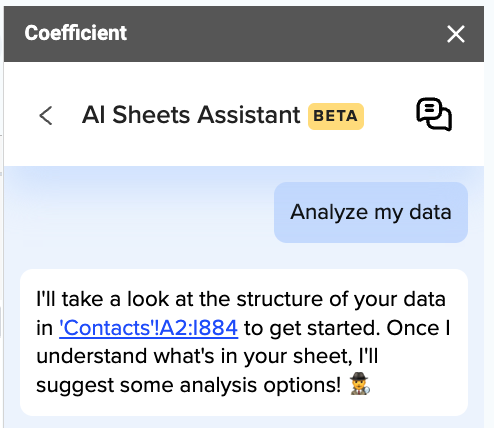Click the words 'Once I' after the link
Screen dimensions: 494x428
point(418,328)
